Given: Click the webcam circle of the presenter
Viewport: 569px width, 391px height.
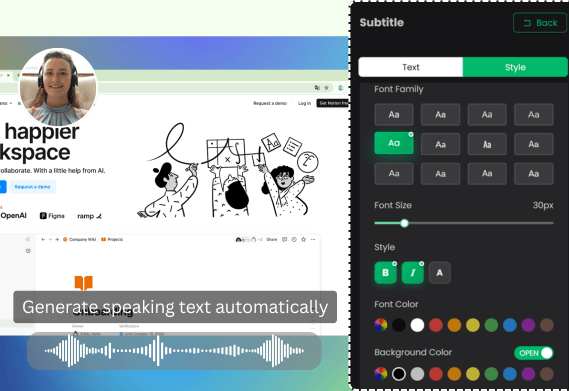Looking at the screenshot, I should tap(58, 87).
